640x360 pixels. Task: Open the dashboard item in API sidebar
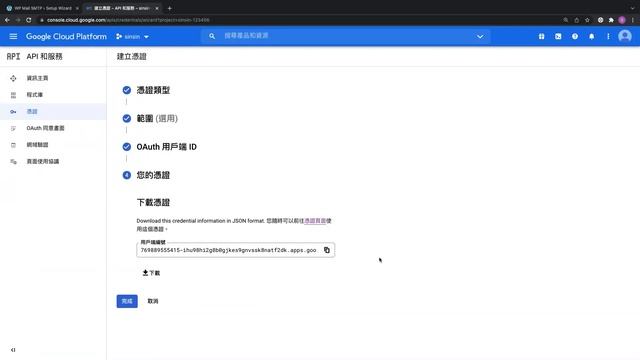point(53,78)
